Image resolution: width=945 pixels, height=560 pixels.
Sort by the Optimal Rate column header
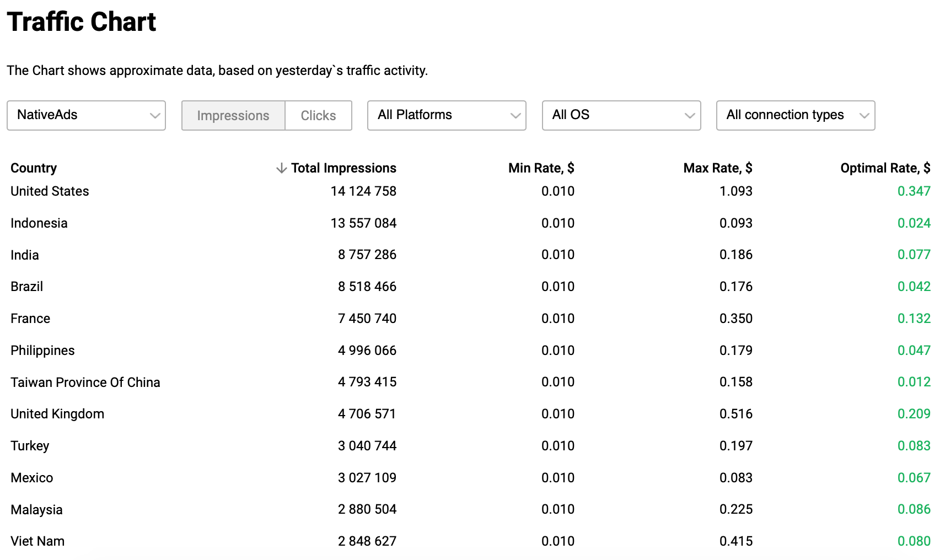pos(885,168)
